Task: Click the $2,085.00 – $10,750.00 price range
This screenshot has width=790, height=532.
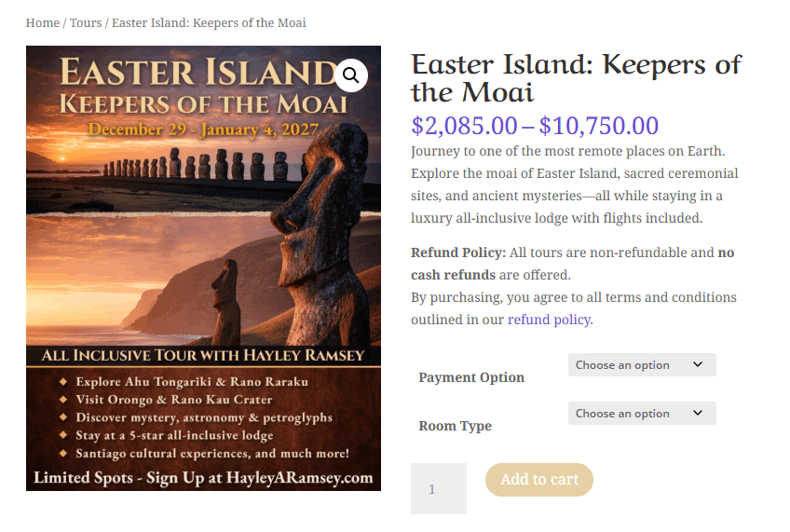Action: click(535, 126)
